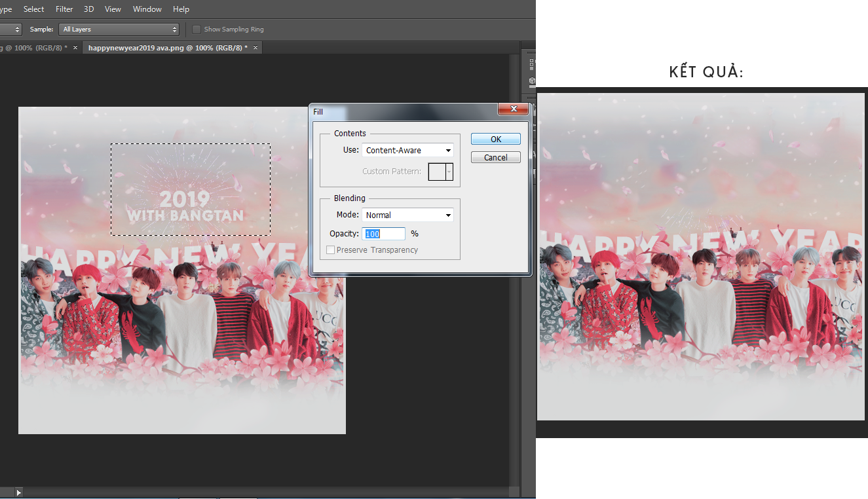The height and width of the screenshot is (499, 868).
Task: Open the Filter menu
Action: click(64, 9)
